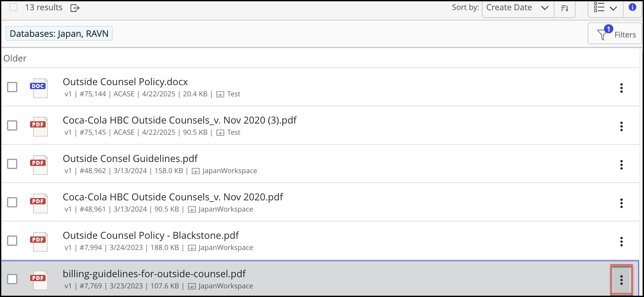644x297 pixels.
Task: Collapse the Older results group
Action: pos(15,58)
